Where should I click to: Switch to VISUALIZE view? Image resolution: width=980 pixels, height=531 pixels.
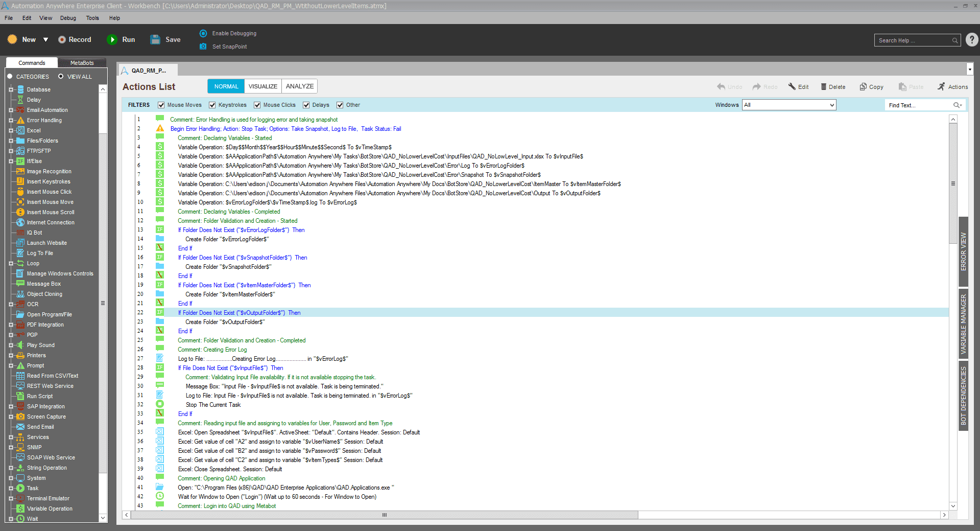pyautogui.click(x=262, y=86)
